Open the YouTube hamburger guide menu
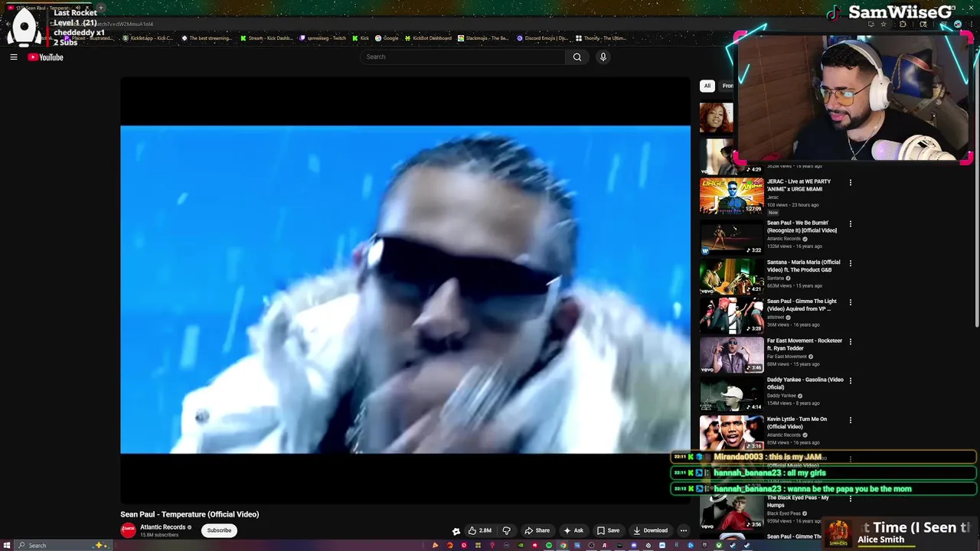The height and width of the screenshot is (551, 980). tap(13, 57)
